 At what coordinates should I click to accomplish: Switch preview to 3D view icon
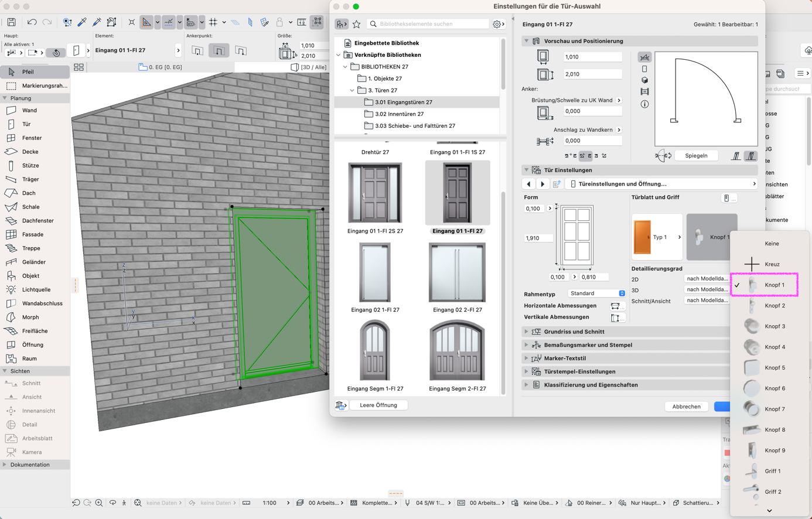pyautogui.click(x=644, y=80)
